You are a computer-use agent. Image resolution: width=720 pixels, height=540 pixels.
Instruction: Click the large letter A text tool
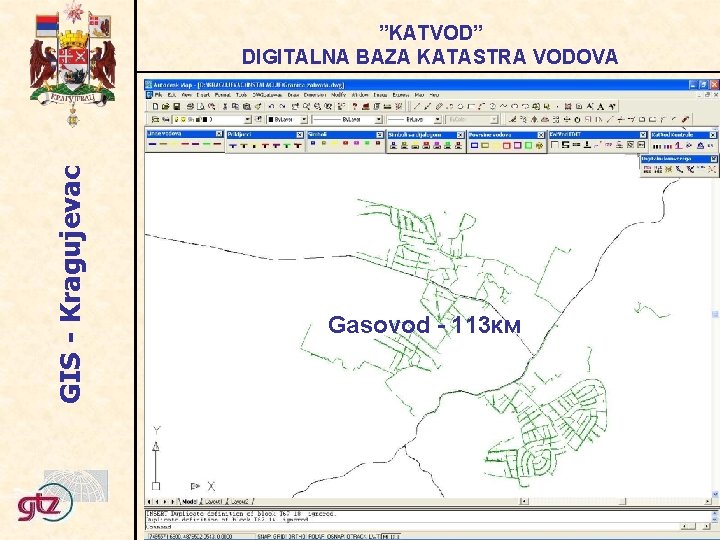(x=601, y=107)
